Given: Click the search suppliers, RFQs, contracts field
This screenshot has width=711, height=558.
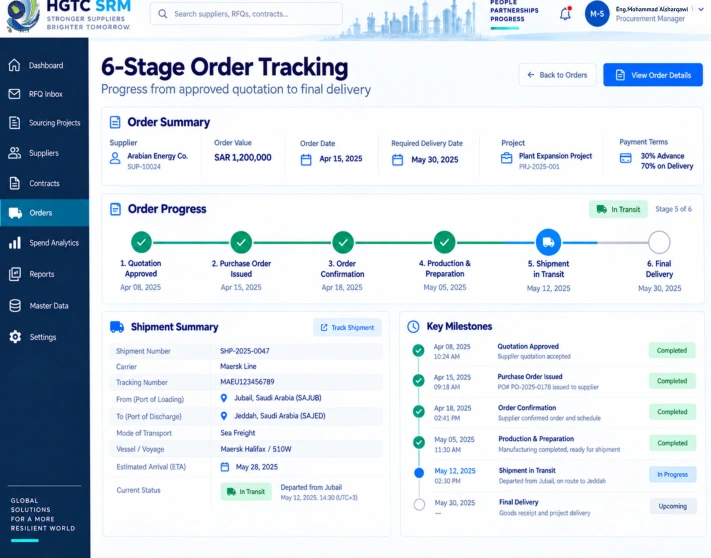Looking at the screenshot, I should (x=246, y=14).
